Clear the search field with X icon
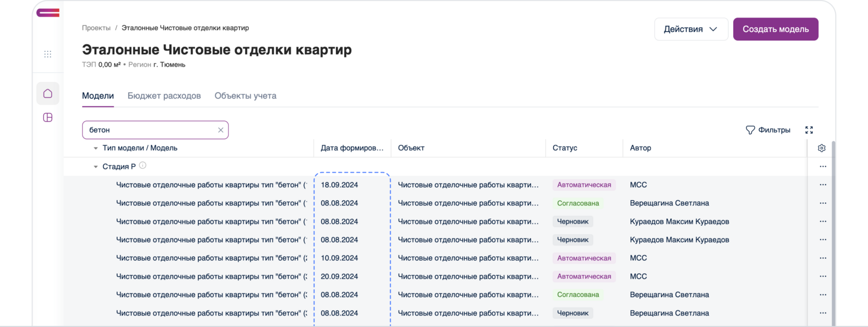Image resolution: width=868 pixels, height=327 pixels. 221,130
